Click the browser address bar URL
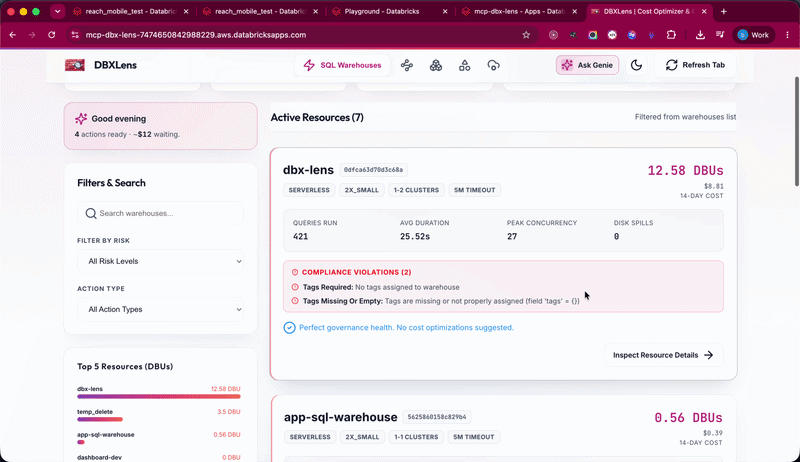The image size is (800, 462). pos(196,35)
